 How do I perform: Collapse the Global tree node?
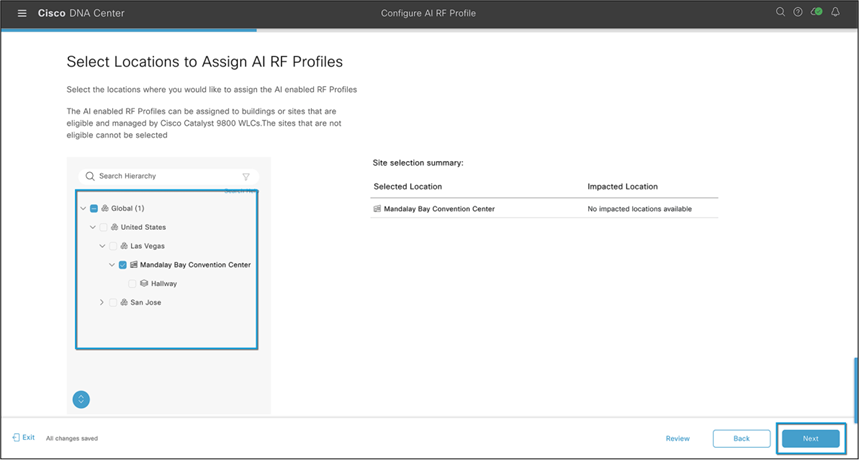pyautogui.click(x=83, y=209)
